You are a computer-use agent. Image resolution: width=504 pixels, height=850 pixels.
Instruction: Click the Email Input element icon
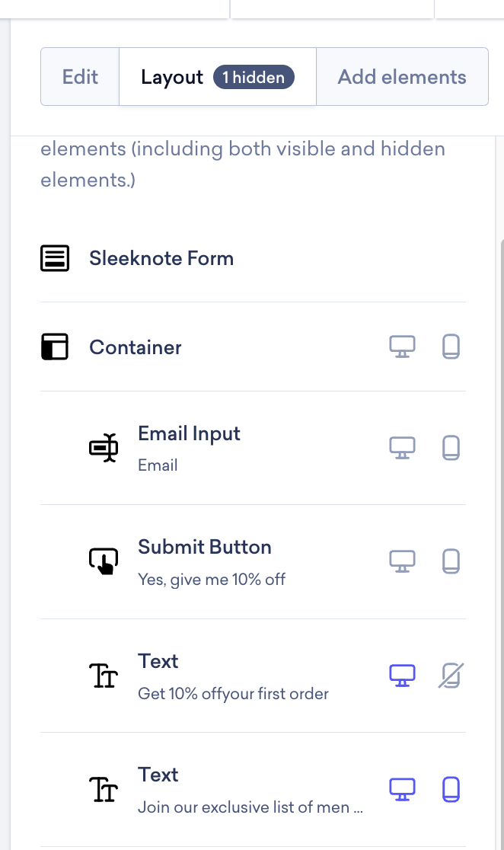pyautogui.click(x=104, y=448)
